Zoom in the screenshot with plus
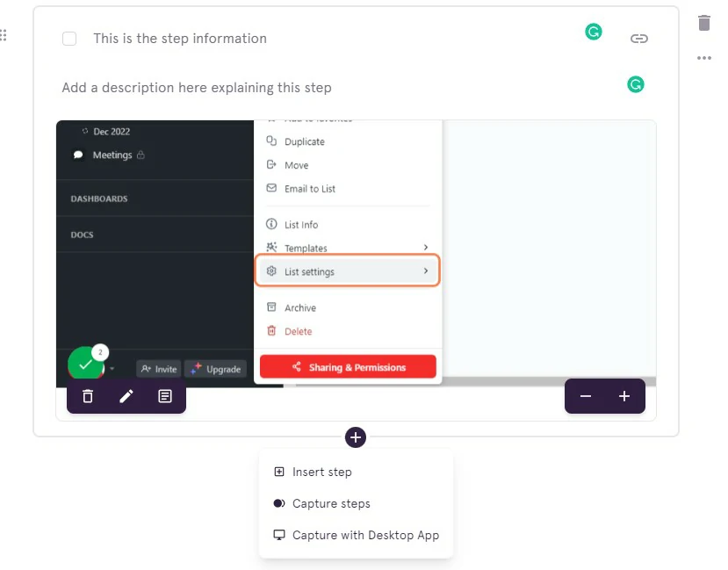The height and width of the screenshot is (570, 728). point(624,396)
